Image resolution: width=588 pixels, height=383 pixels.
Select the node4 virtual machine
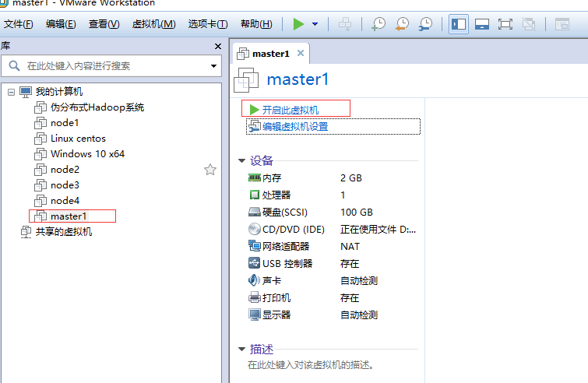tap(65, 201)
